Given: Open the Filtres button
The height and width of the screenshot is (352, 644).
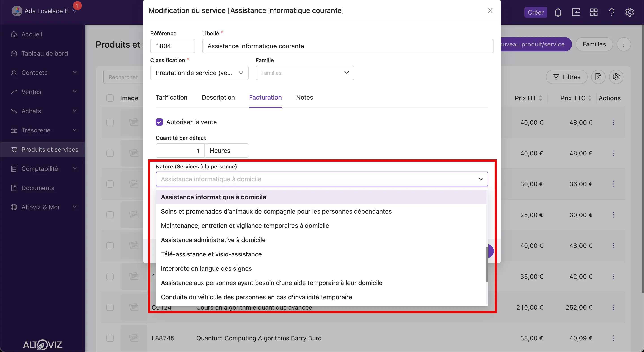Looking at the screenshot, I should 566,77.
